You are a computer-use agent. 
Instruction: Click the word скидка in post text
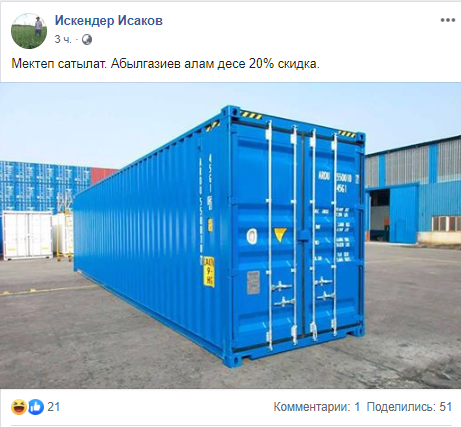pyautogui.click(x=298, y=63)
